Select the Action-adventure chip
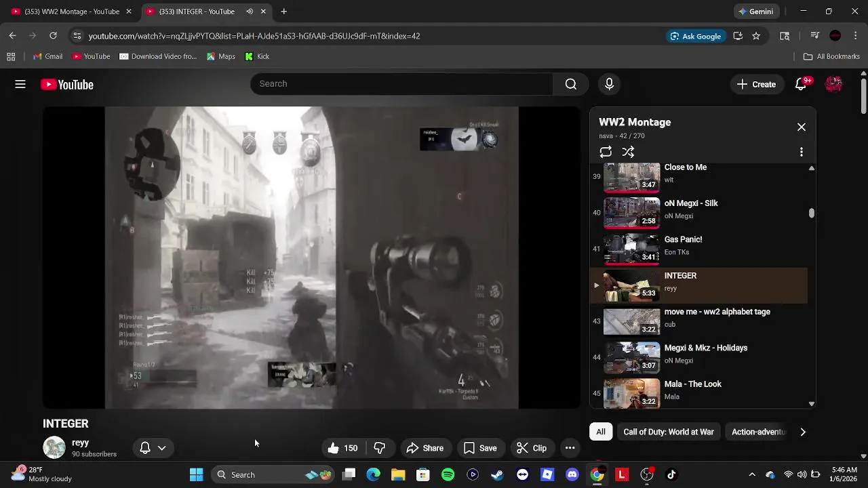Viewport: 868px width, 488px height. [x=758, y=432]
